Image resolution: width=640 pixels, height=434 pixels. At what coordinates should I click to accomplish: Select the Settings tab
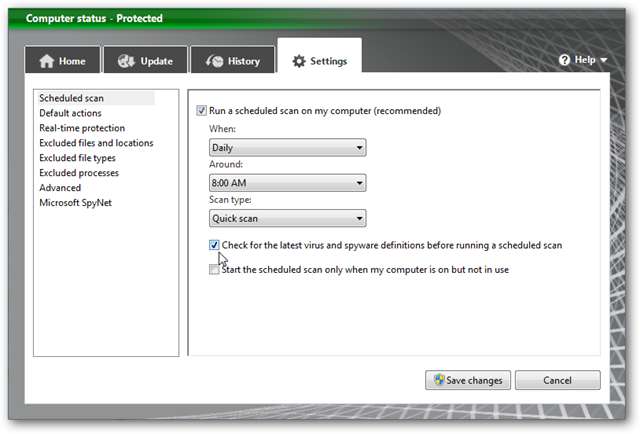coord(320,56)
